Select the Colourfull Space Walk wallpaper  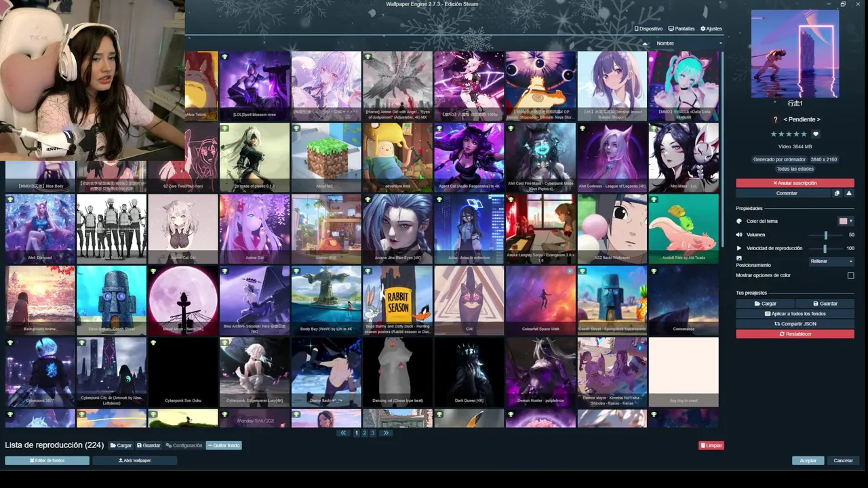[540, 300]
